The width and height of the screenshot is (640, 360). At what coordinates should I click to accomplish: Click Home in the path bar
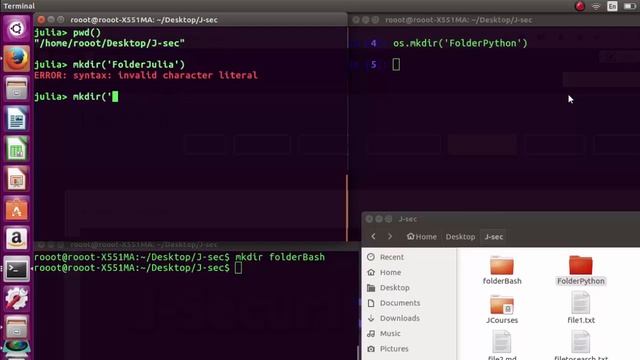tap(422, 237)
